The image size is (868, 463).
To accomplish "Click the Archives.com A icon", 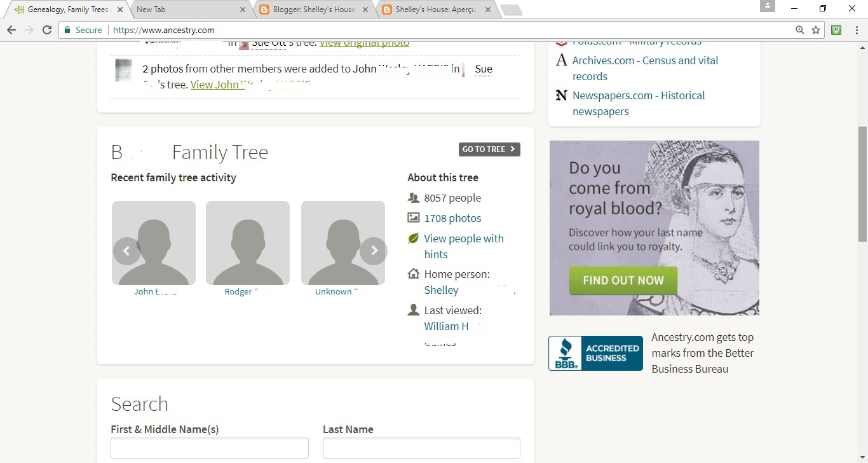I will point(560,60).
